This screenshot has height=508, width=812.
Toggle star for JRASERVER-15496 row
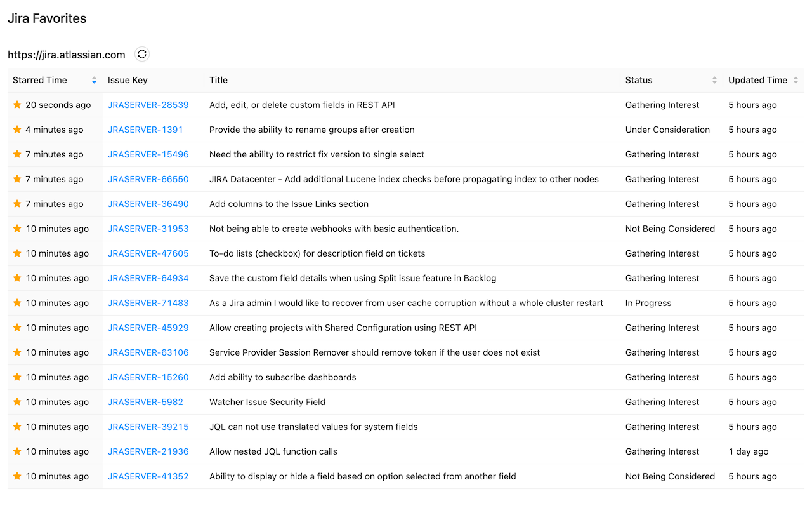click(17, 154)
